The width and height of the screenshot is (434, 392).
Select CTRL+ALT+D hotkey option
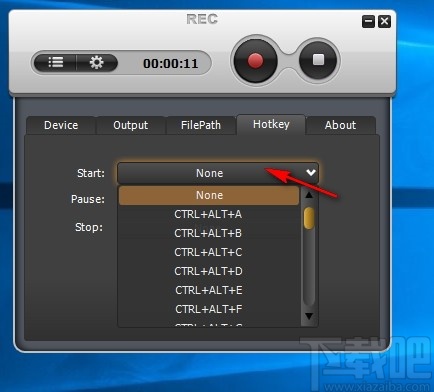209,271
